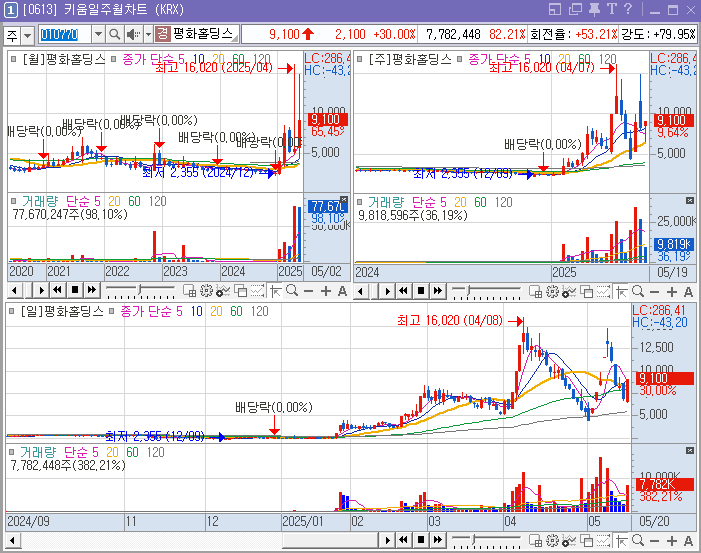Close the daily volume panel with its x box
The height and width of the screenshot is (553, 701).
pos(690,451)
